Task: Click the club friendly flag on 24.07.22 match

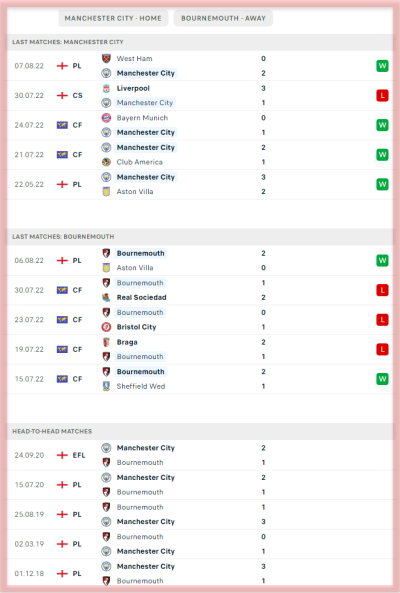Action: 62,125
